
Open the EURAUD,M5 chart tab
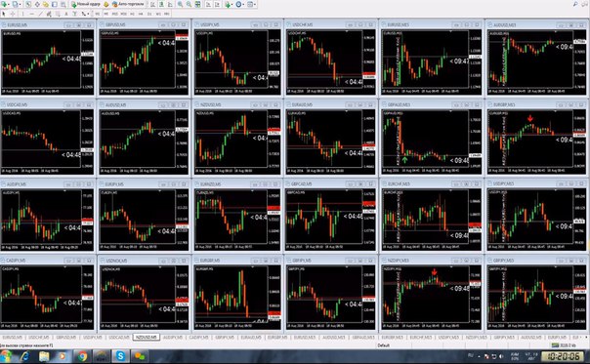click(251, 338)
